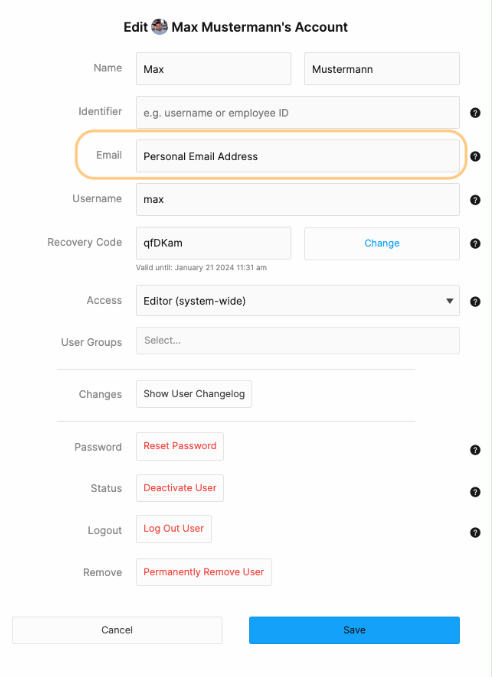Open the User Groups select box
Viewport: 492px width, 677px height.
pyautogui.click(x=298, y=341)
